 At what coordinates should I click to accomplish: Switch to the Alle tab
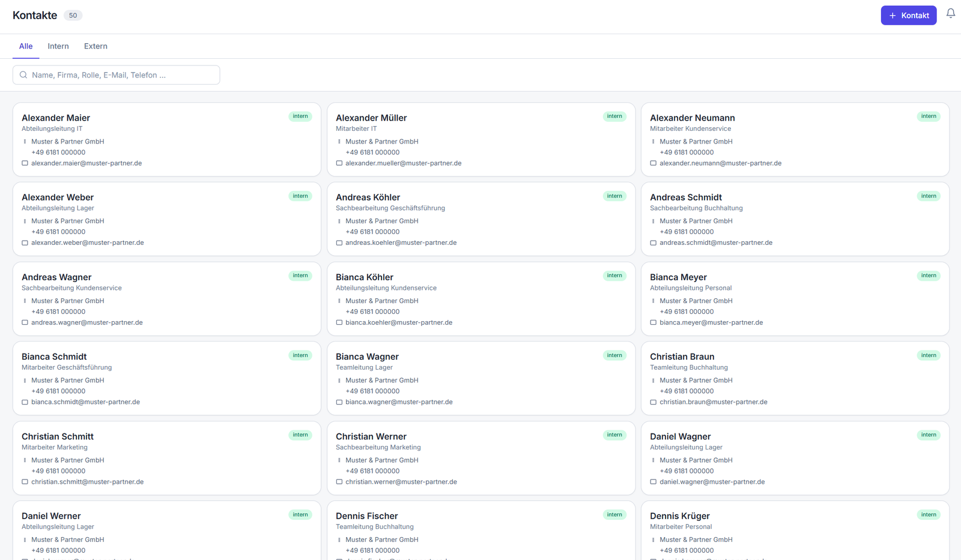point(26,46)
